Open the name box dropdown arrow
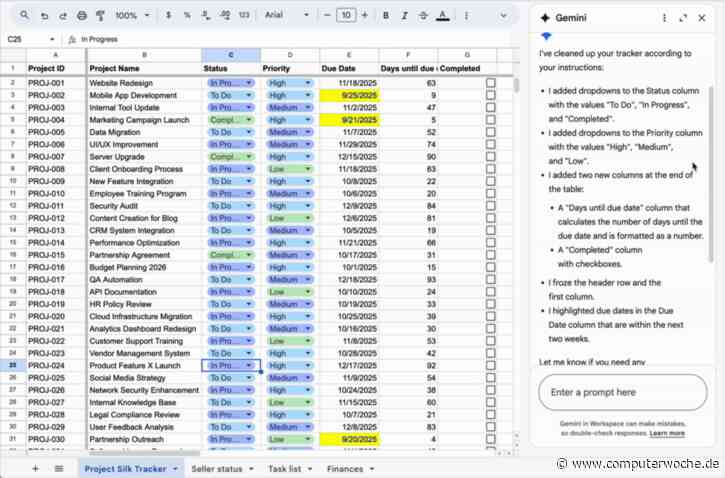This screenshot has width=725, height=478. click(x=52, y=40)
